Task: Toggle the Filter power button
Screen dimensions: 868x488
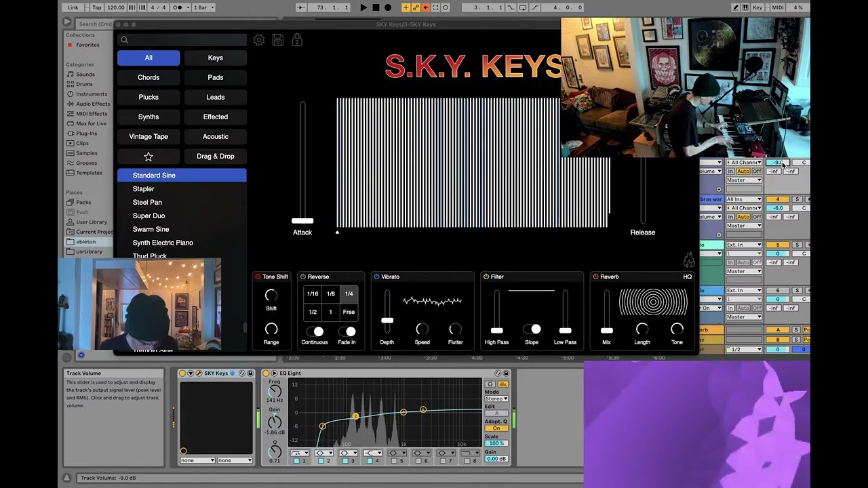Action: pos(486,277)
